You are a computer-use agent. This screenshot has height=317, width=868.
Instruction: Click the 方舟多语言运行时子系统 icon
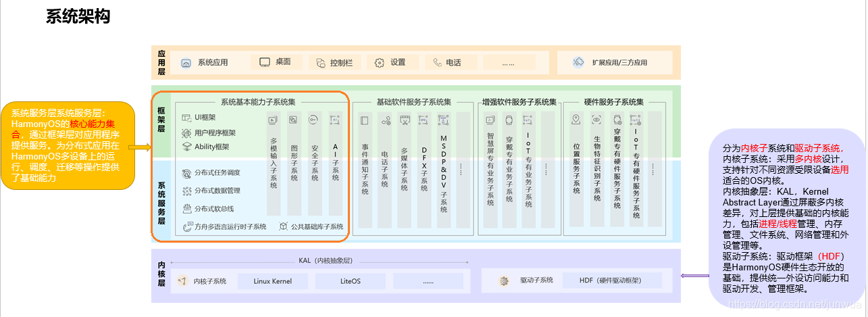point(187,227)
